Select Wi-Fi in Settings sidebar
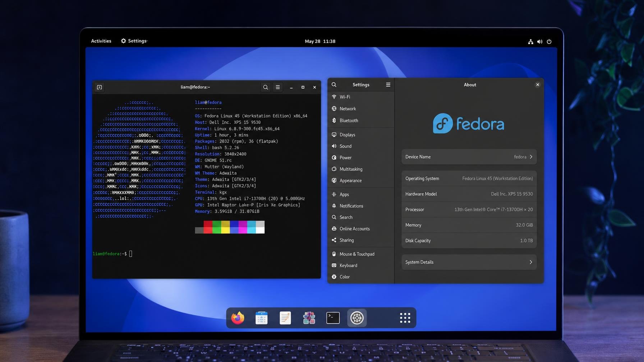Image resolution: width=644 pixels, height=362 pixels. pyautogui.click(x=361, y=97)
